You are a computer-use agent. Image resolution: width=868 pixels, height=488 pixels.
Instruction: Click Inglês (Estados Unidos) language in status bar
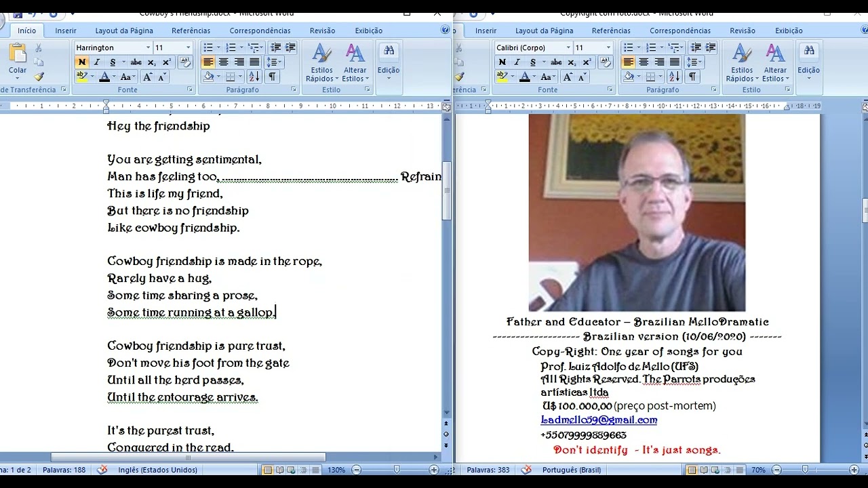[158, 470]
